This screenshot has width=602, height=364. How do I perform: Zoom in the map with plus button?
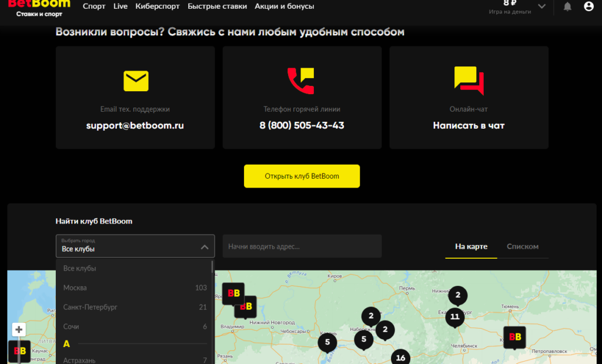tap(19, 329)
